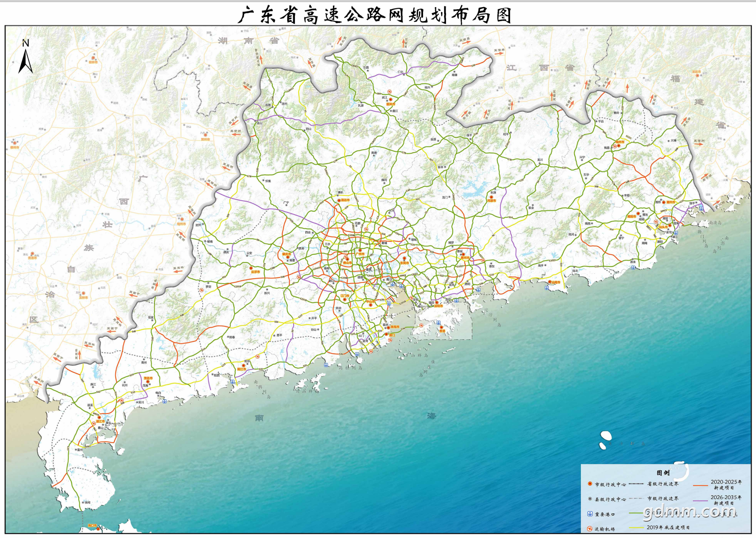Click the airport icon next to 韶关市
The image size is (756, 538).
point(390,91)
